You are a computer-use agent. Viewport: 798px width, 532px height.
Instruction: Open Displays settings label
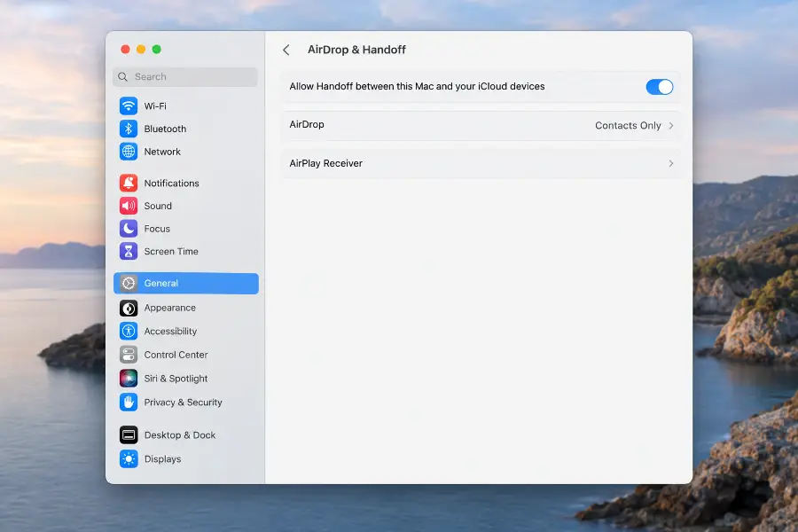(x=162, y=458)
